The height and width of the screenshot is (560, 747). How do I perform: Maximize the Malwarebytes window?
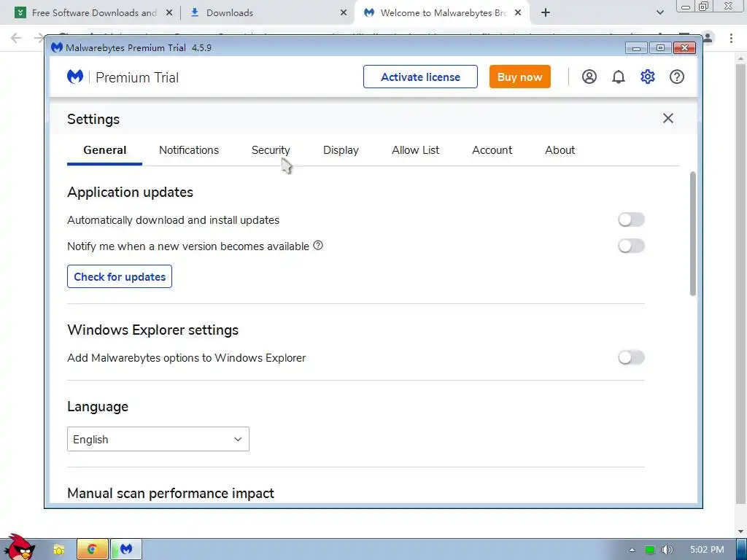pyautogui.click(x=659, y=47)
